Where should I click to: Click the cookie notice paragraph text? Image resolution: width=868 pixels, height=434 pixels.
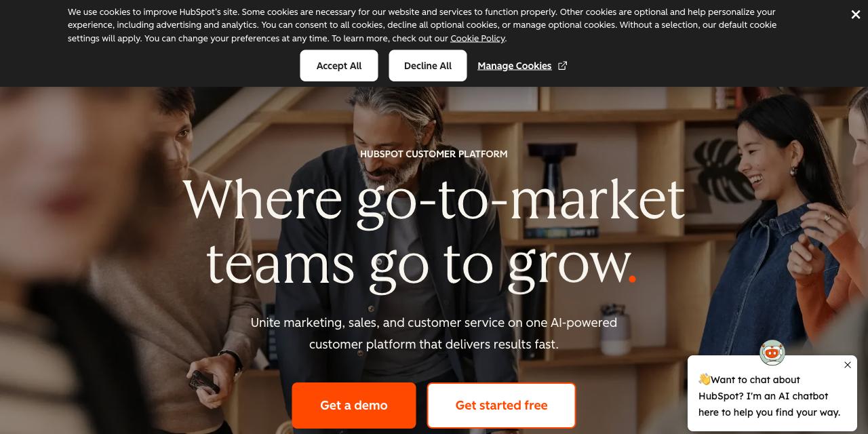[422, 25]
